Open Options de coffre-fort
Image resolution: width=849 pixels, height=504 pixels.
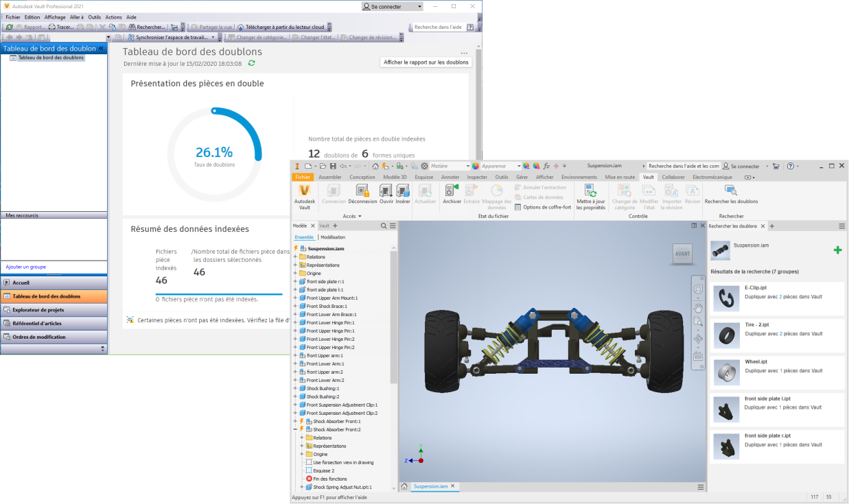pos(542,207)
